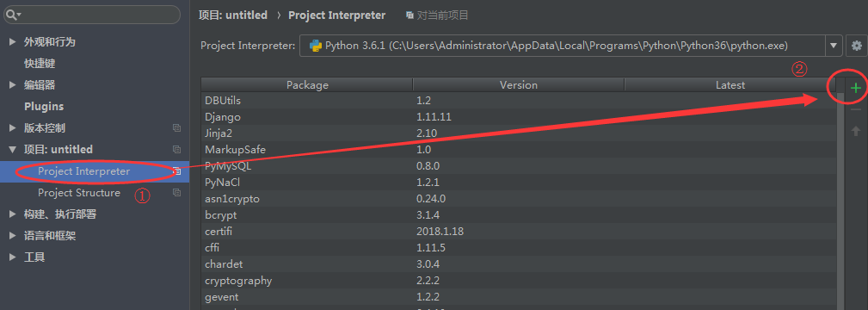868x310 pixels.
Task: Collapse the 项目: untitled section
Action: [12, 150]
